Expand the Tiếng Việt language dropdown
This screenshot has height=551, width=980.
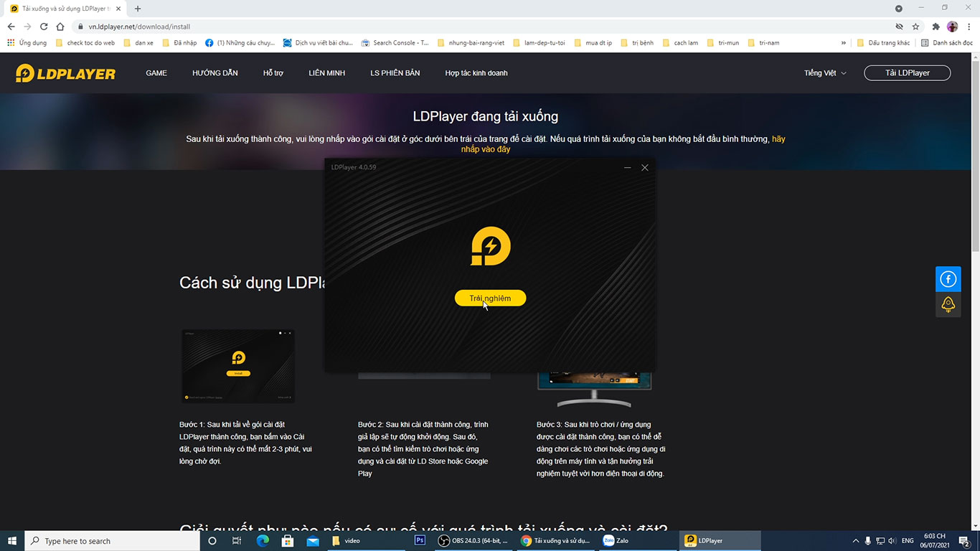[825, 73]
